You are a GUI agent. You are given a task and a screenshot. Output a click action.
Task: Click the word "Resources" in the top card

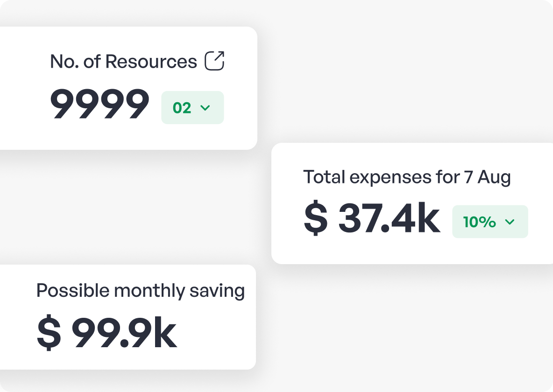point(151,62)
